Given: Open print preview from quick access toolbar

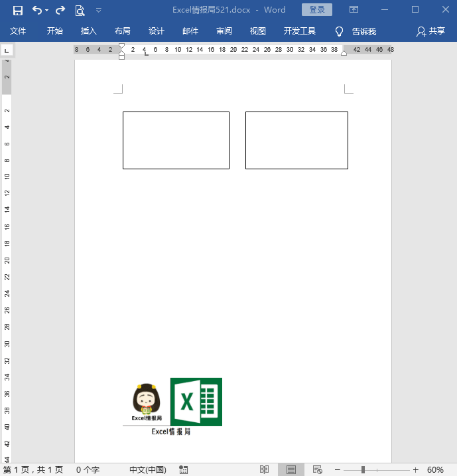Looking at the screenshot, I should [80, 11].
